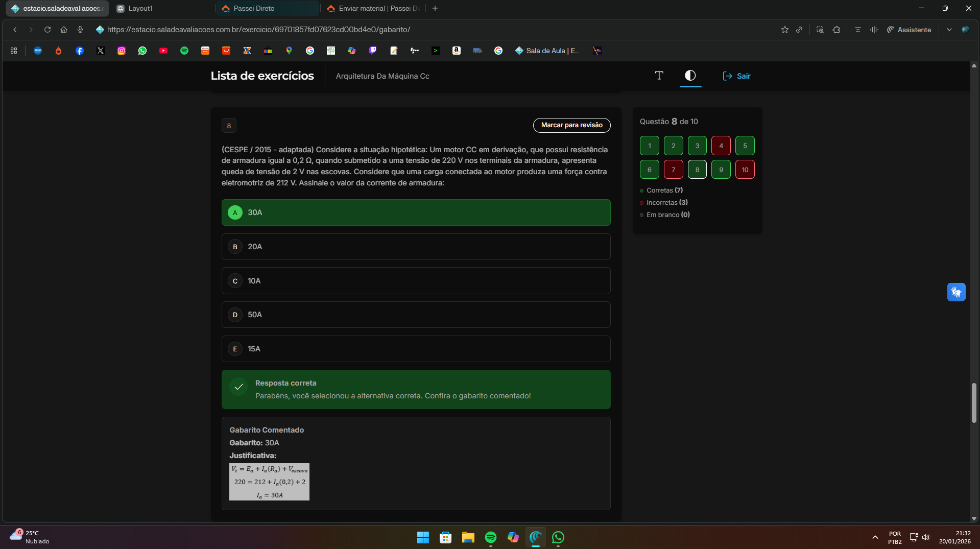Click the browser reload icon
This screenshot has height=549, width=980.
click(47, 30)
